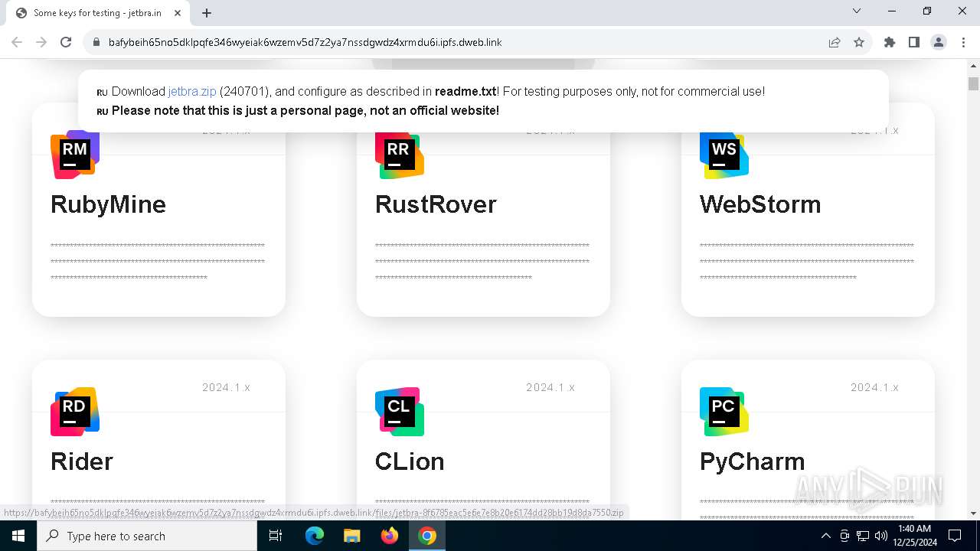Copy the RubyMine masked license key
Image resolution: width=980 pixels, height=551 pixels.
pyautogui.click(x=158, y=262)
